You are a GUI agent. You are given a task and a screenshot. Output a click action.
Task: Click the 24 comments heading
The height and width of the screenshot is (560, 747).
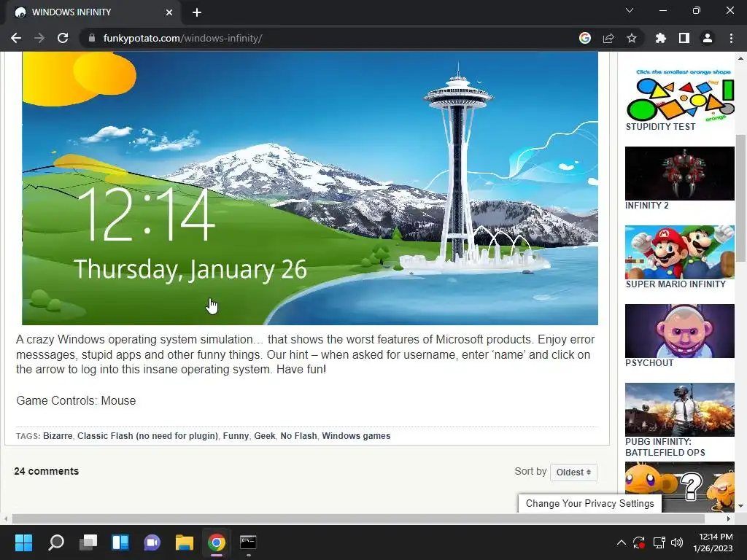tap(46, 471)
